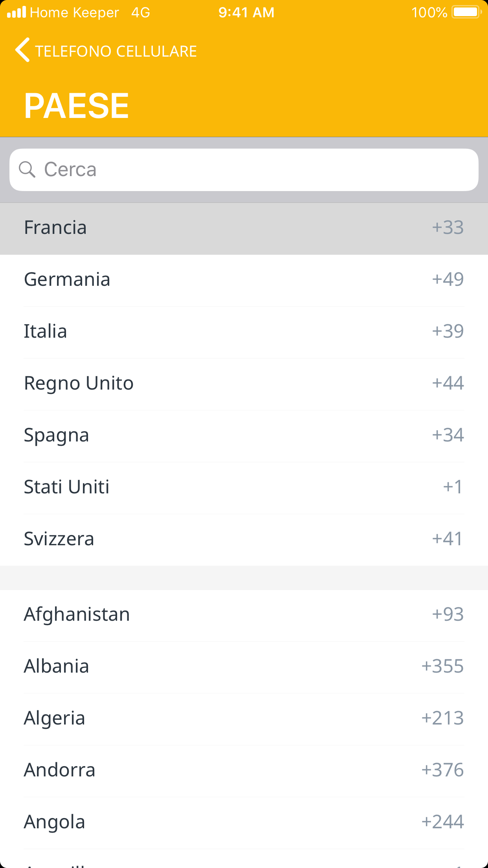Click the search magnifier icon
The width and height of the screenshot is (488, 868).
[27, 170]
